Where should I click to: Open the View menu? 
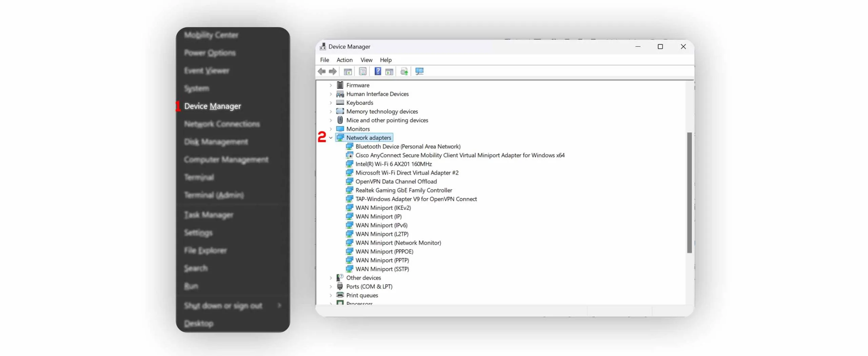[366, 60]
